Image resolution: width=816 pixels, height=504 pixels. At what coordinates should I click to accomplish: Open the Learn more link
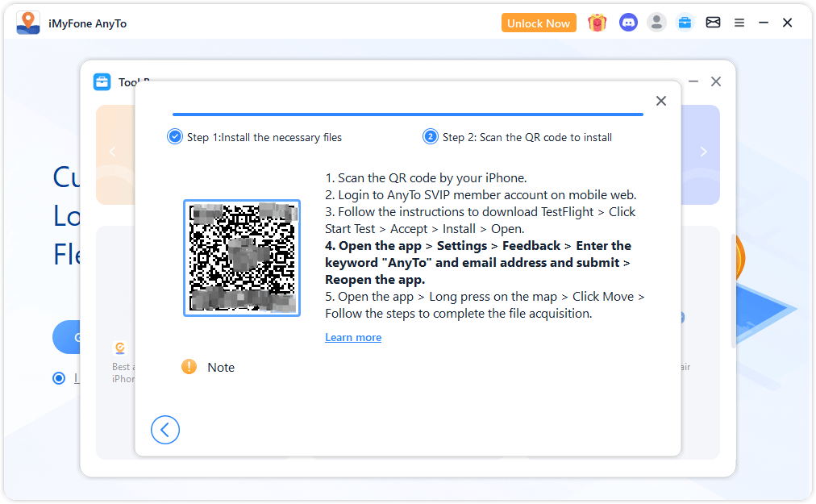[353, 337]
